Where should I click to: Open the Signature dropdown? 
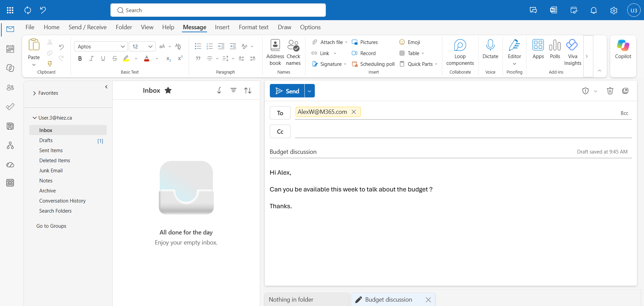coord(345,64)
